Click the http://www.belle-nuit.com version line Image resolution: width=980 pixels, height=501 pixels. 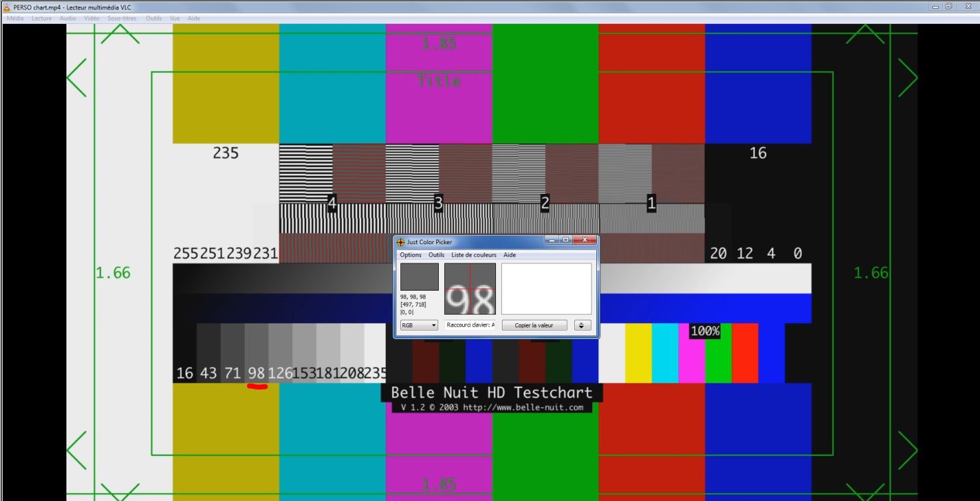click(491, 407)
